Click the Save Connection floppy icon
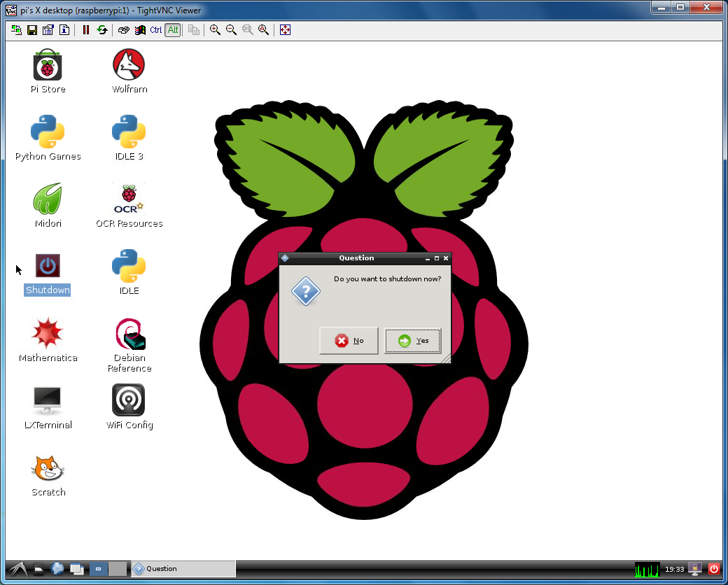728x585 pixels. (x=32, y=30)
